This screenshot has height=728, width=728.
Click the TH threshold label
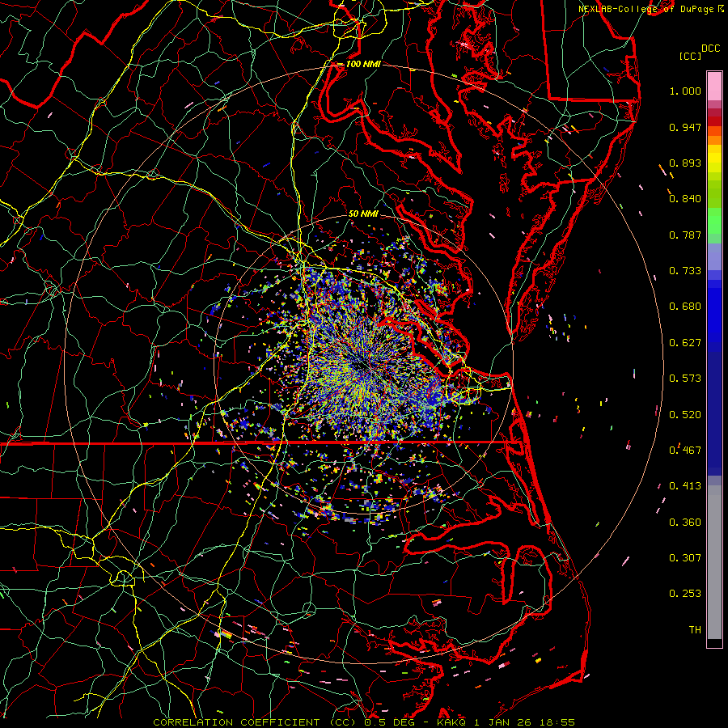695,630
